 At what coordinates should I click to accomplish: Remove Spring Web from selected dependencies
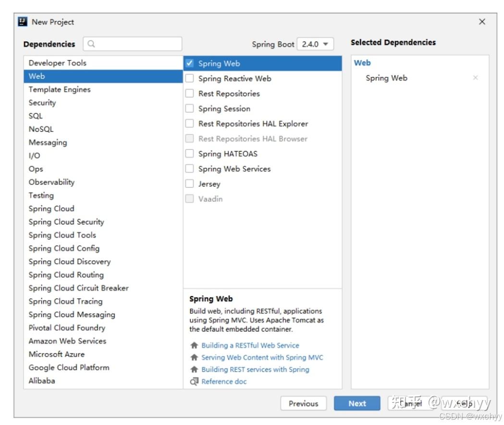coord(475,78)
